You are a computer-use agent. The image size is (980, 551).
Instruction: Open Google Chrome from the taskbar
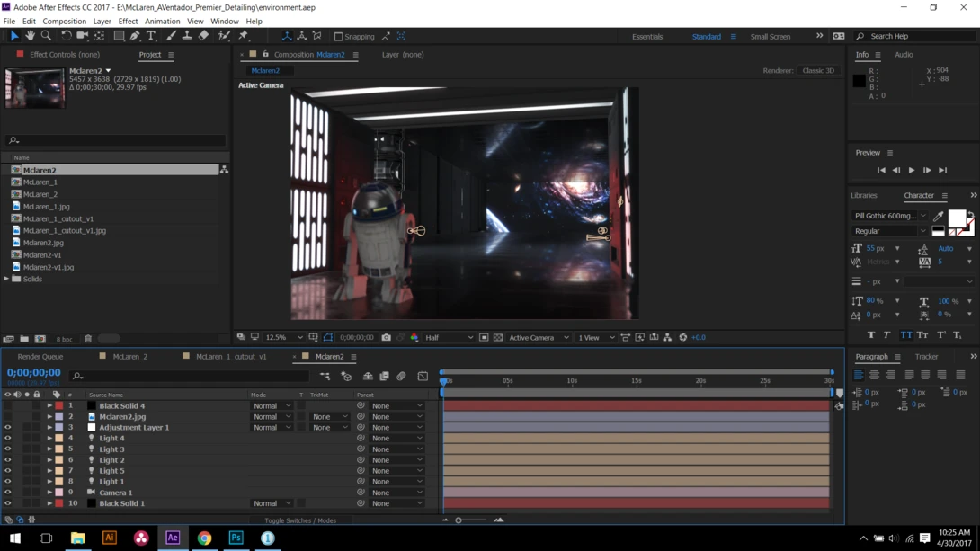204,538
